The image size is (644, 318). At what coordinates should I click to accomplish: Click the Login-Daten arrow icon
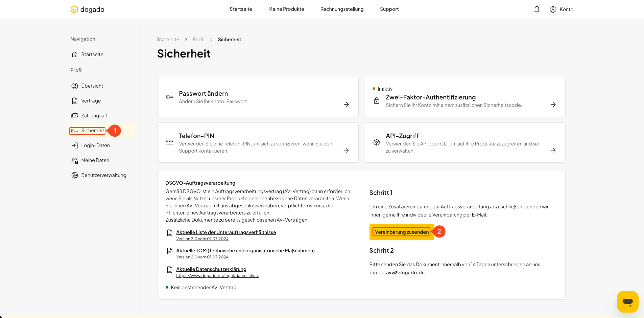(x=75, y=145)
